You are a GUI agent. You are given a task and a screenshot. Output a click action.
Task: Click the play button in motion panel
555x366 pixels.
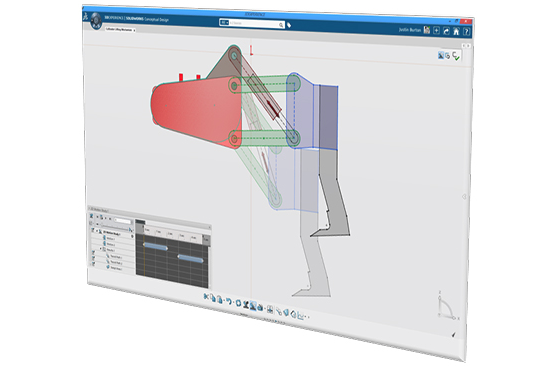pyautogui.click(x=105, y=218)
